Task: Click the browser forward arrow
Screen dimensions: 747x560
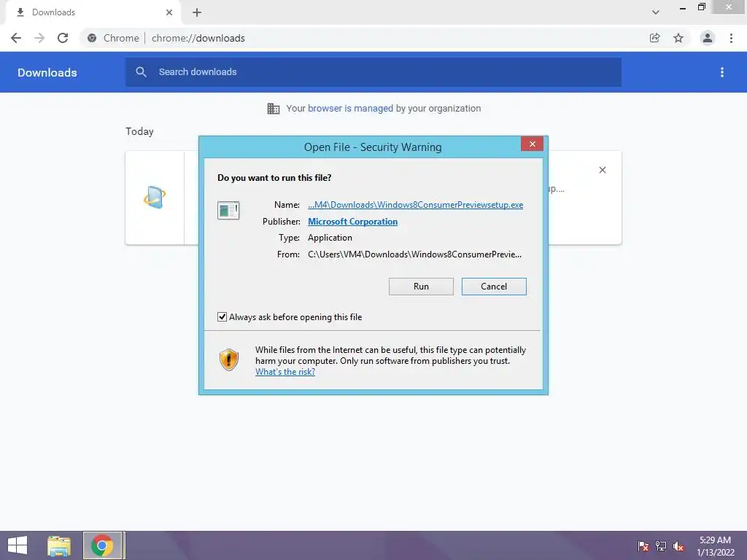Action: [x=39, y=38]
